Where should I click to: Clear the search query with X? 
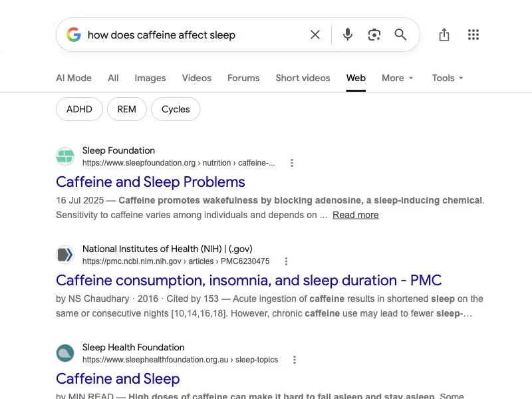[315, 35]
